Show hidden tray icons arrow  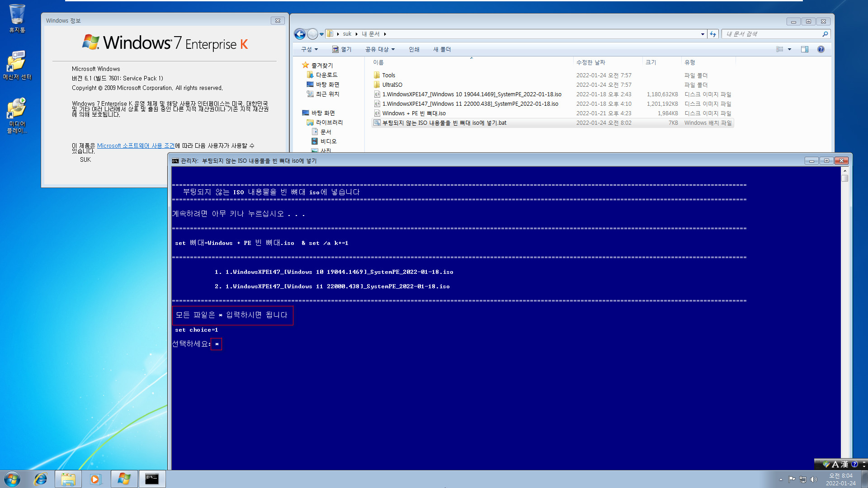[781, 479]
